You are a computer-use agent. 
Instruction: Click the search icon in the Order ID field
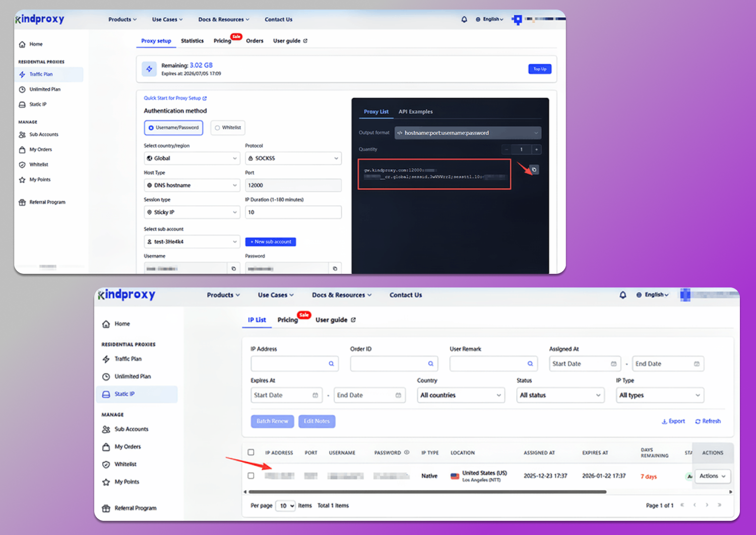click(430, 364)
